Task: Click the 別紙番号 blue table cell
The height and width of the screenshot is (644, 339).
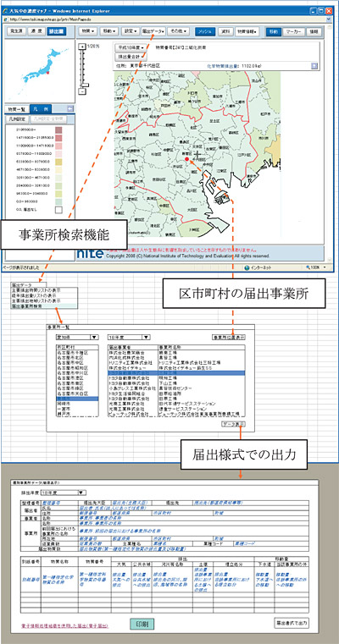Action: 30,578
